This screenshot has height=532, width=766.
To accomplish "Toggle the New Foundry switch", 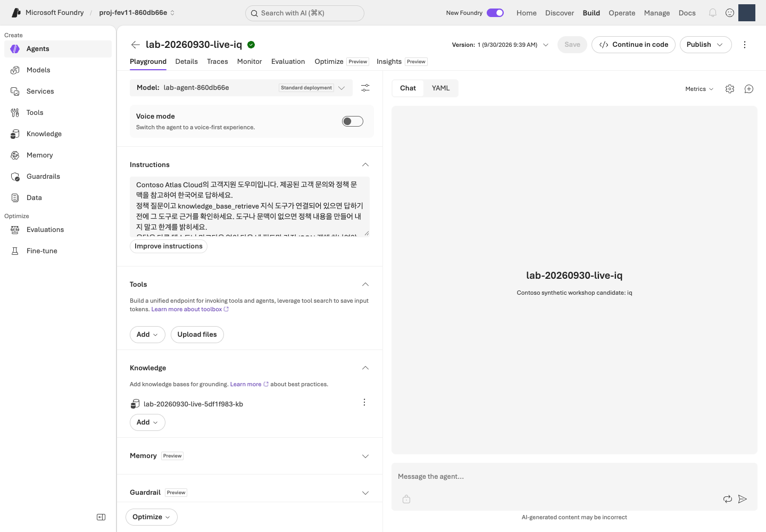I will tap(495, 13).
